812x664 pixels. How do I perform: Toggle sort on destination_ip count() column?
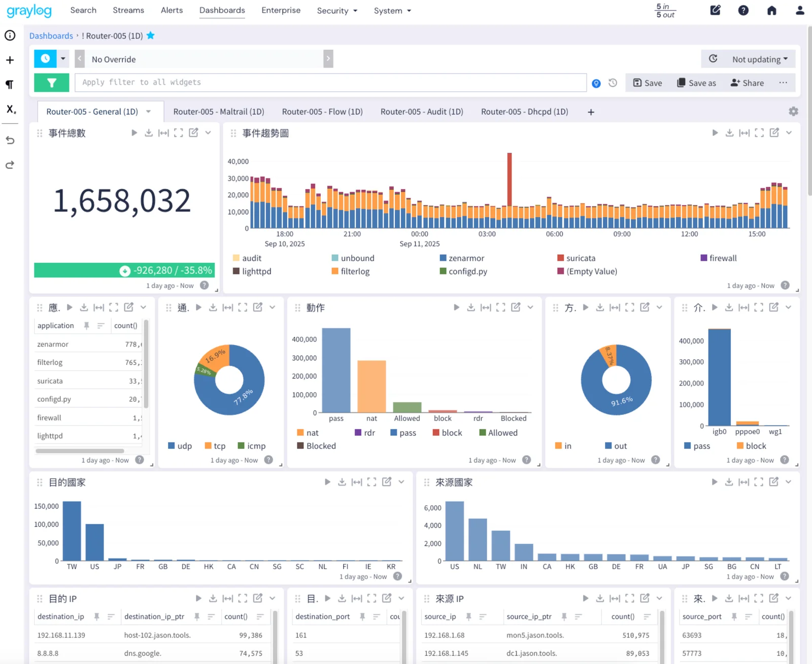(260, 617)
